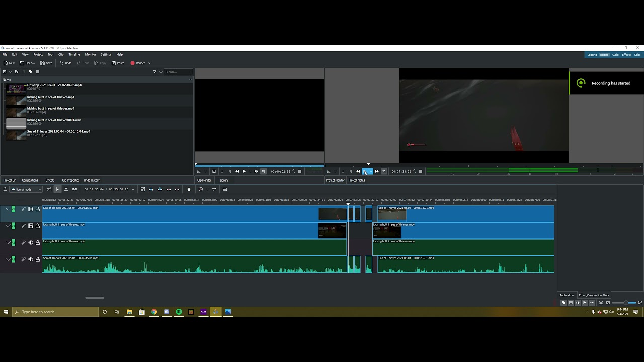
Task: Select the spacer tool in timeline toolbar
Action: click(74, 189)
